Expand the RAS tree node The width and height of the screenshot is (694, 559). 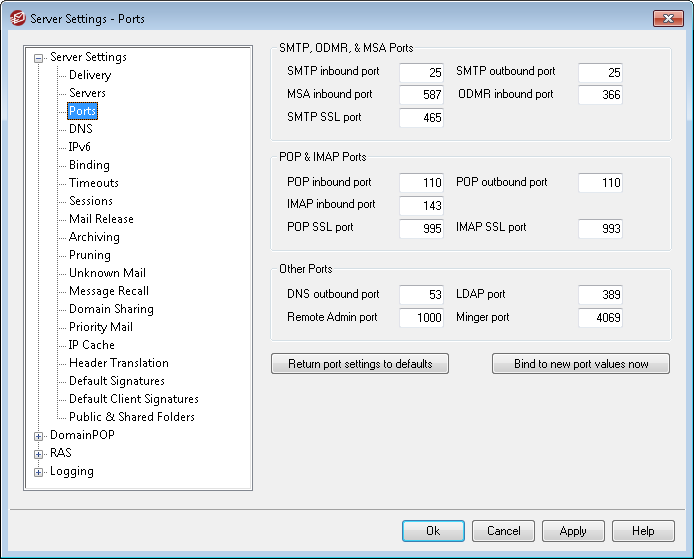(39, 454)
